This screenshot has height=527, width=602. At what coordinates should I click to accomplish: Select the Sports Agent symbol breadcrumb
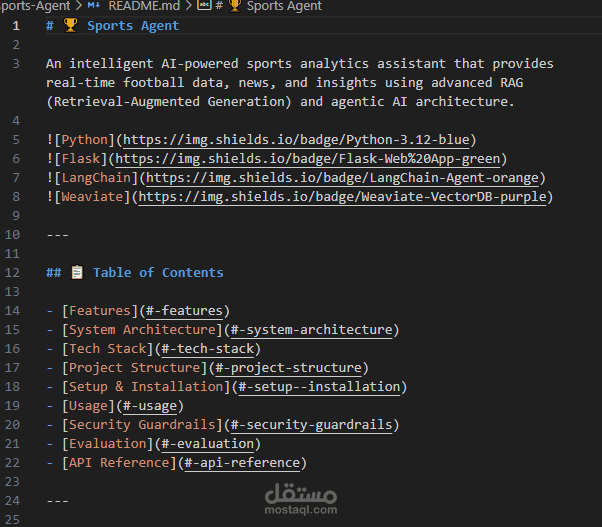(284, 6)
